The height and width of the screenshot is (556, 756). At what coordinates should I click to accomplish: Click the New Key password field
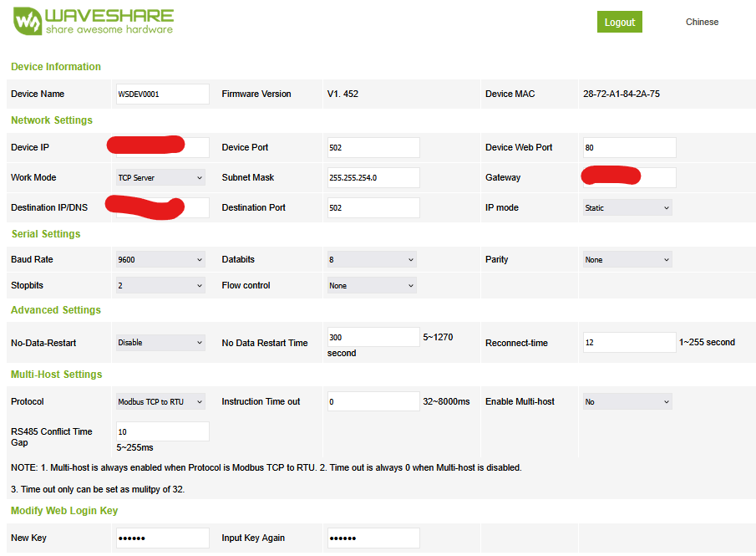click(x=161, y=538)
